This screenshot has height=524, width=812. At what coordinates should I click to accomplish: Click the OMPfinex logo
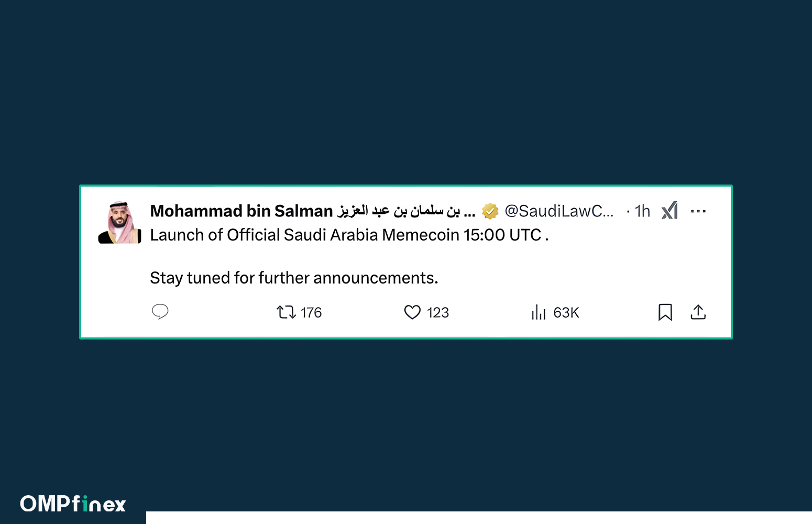[73, 504]
